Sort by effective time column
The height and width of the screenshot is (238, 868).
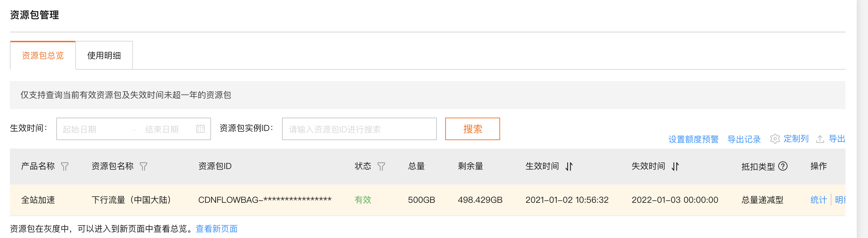click(569, 166)
